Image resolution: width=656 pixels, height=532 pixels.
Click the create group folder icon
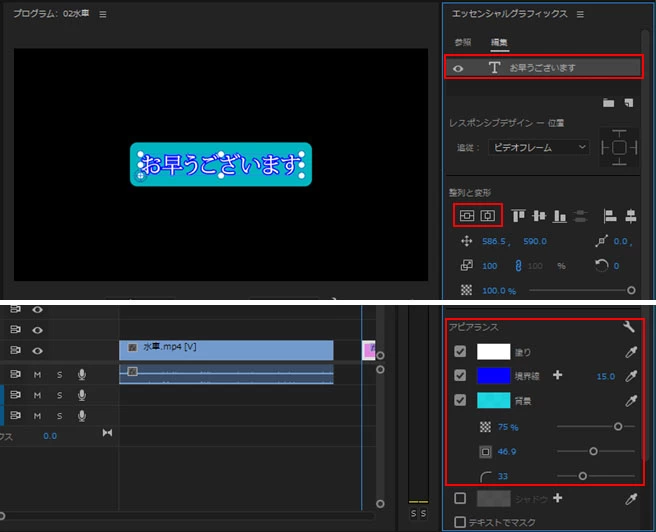coord(609,102)
